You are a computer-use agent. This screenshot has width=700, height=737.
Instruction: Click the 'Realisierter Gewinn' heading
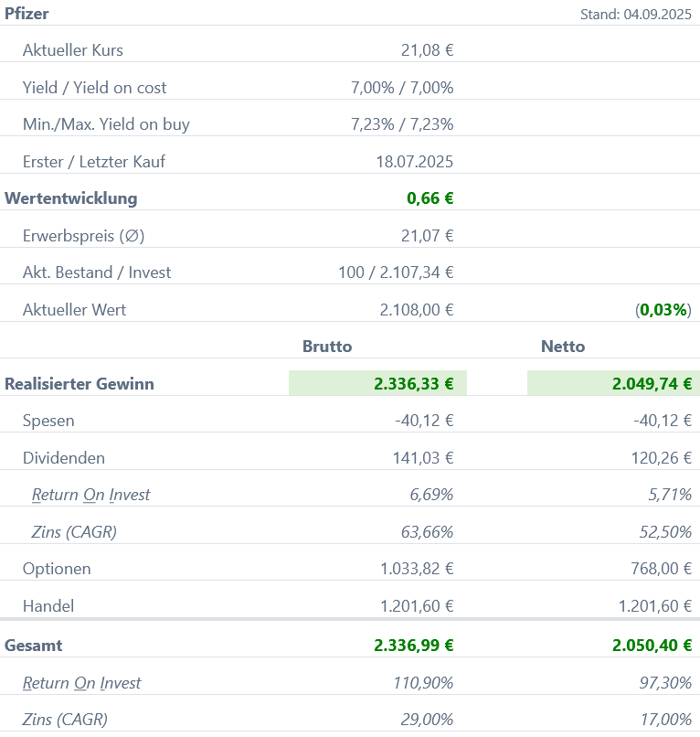point(80,384)
